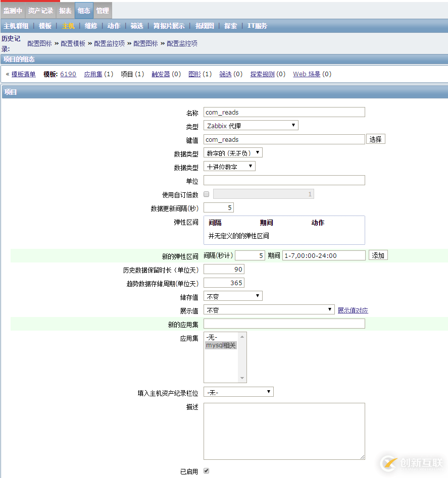Open the 填入主机资产纪录栏位 dropdown
Screen dimensions: 448x478
pos(238,392)
